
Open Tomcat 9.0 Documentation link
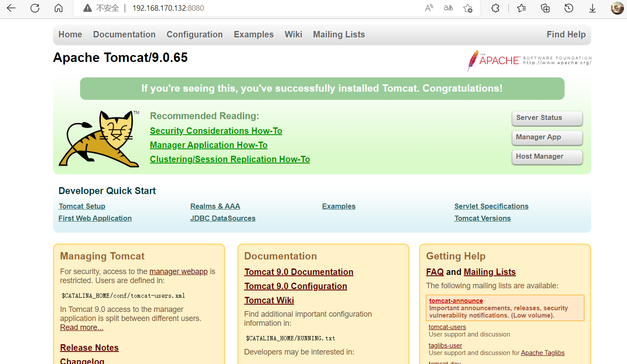tap(299, 272)
